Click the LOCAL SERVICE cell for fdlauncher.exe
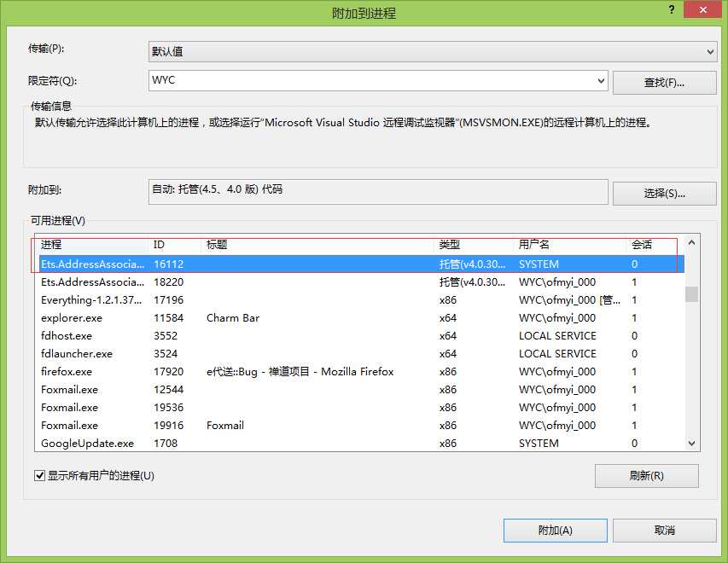 pos(557,354)
